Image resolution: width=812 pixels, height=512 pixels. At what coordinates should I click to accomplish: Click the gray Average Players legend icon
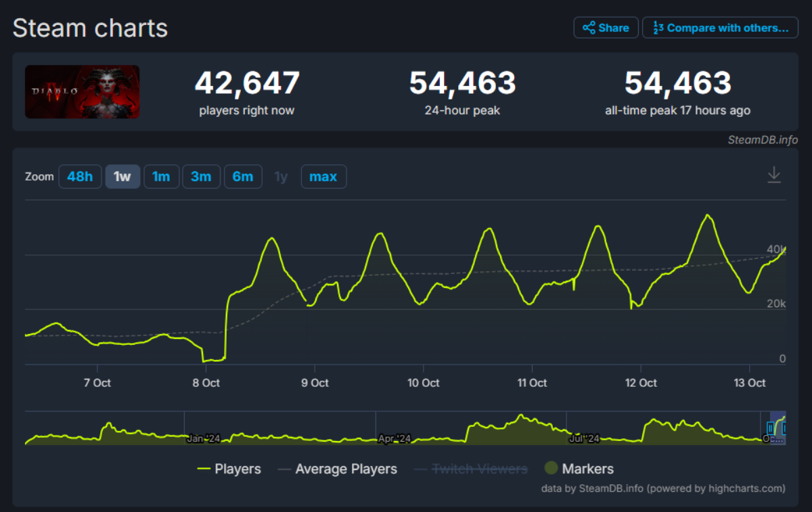click(x=285, y=468)
